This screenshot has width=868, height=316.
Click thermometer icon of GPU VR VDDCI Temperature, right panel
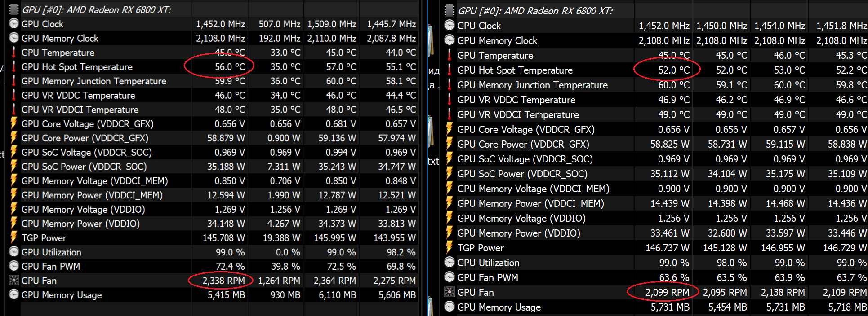(x=450, y=114)
